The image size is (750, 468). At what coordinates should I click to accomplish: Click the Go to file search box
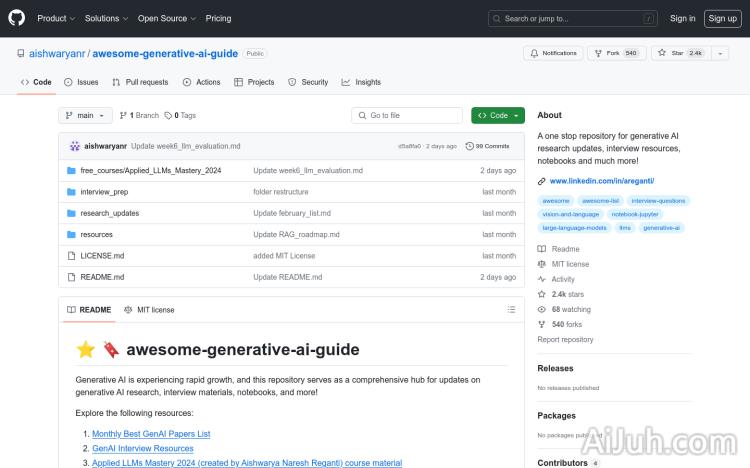(407, 115)
